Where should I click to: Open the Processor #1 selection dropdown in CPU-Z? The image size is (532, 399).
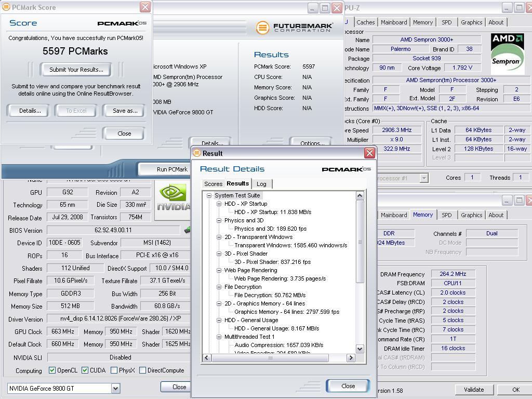pyautogui.click(x=424, y=178)
